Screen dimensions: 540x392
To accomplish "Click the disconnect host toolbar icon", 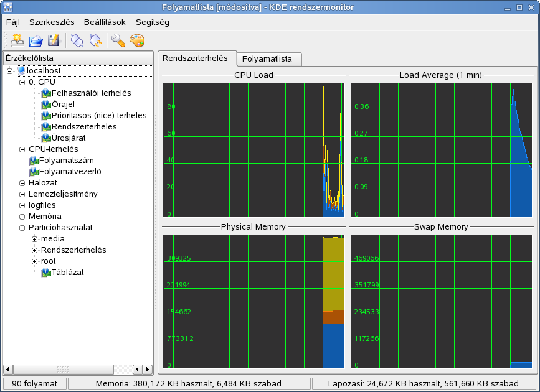I will click(95, 40).
